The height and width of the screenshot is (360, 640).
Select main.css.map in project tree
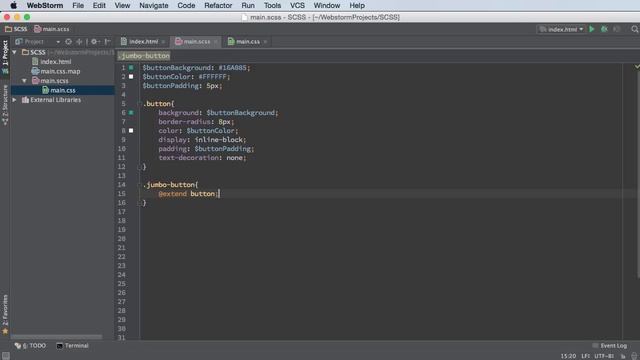point(60,71)
